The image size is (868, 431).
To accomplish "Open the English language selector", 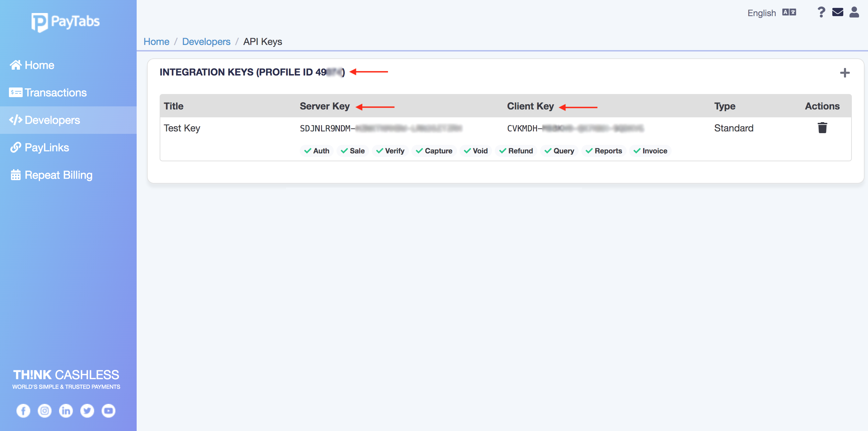I will 762,13.
